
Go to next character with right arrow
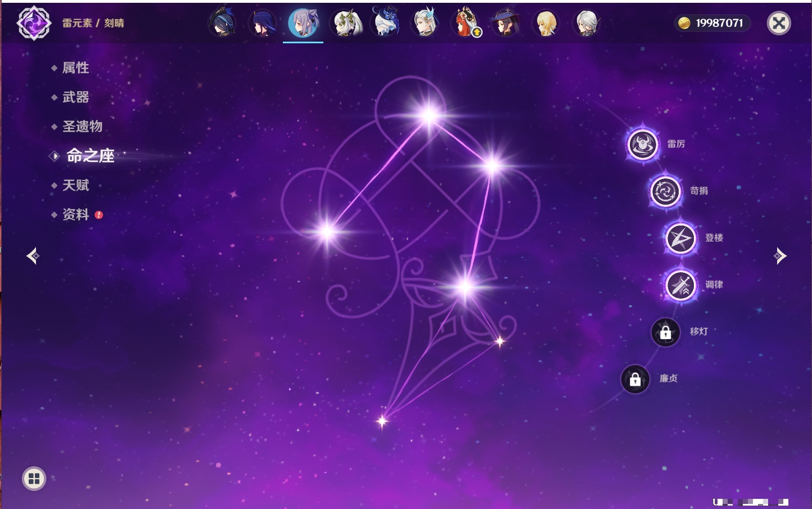(780, 256)
